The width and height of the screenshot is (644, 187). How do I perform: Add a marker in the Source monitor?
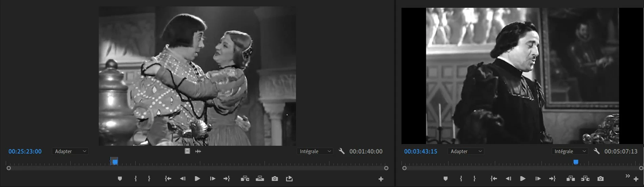pos(120,179)
